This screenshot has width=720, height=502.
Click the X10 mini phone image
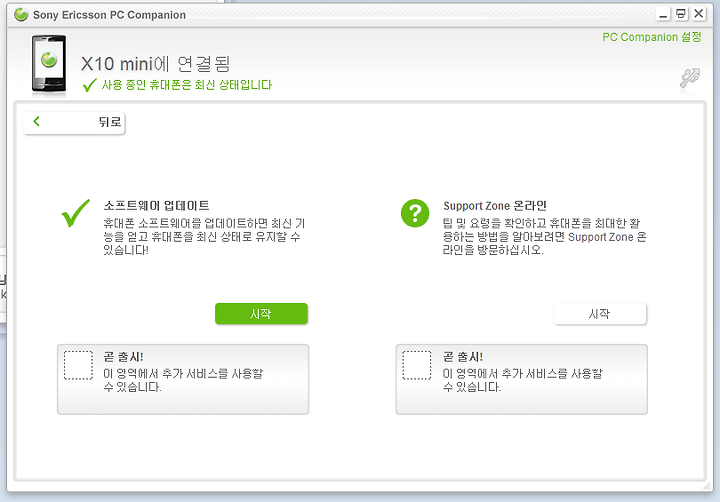click(x=49, y=64)
